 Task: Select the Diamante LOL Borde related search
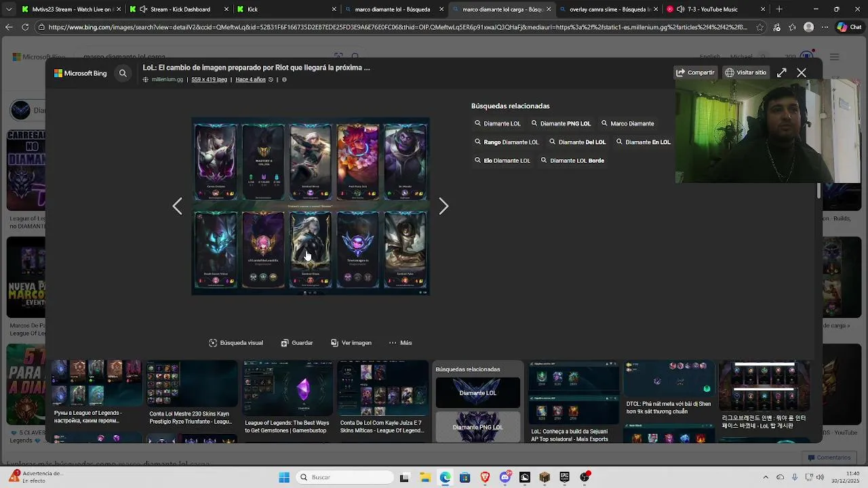[572, 161]
